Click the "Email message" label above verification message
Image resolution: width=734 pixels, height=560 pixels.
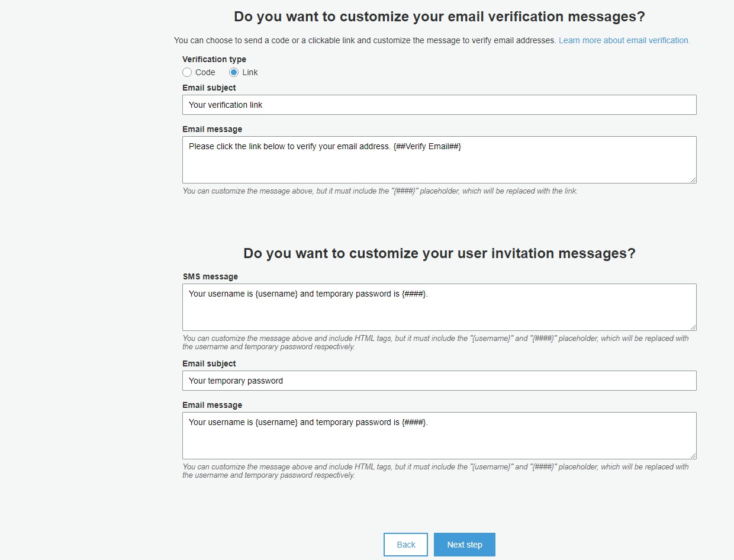pos(212,129)
